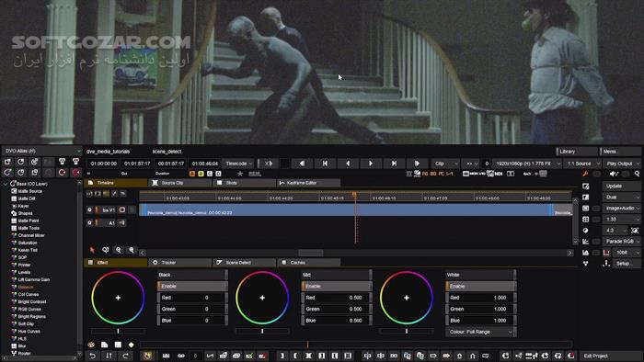This screenshot has height=362, width=644.
Task: Click the orange pointer tool icon
Action: [x=92, y=250]
